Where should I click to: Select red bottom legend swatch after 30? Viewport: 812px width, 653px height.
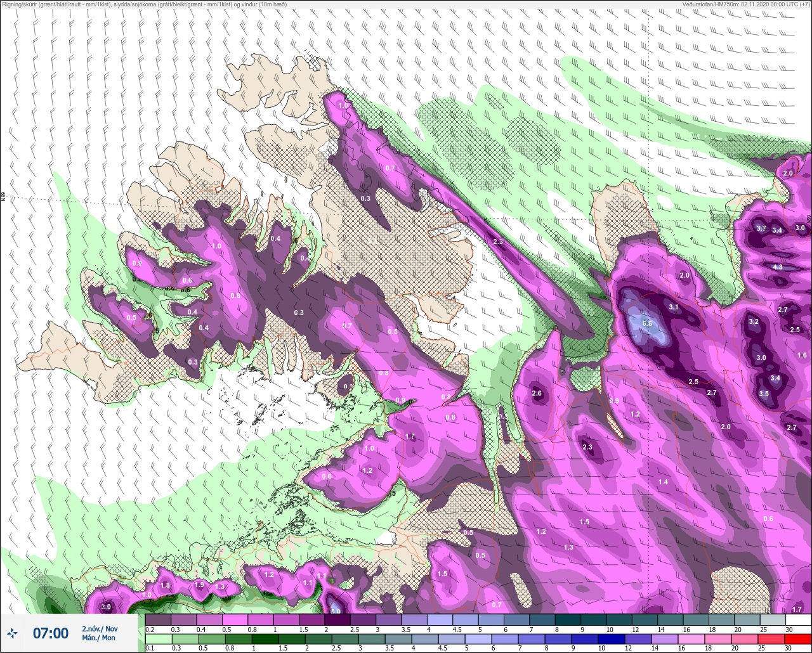798,638
